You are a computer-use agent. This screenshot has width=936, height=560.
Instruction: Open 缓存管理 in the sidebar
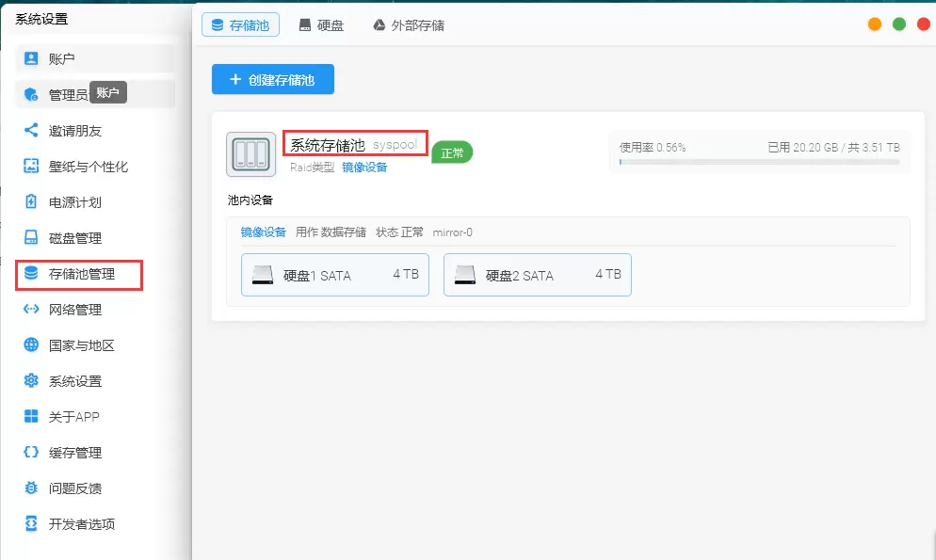(95, 452)
